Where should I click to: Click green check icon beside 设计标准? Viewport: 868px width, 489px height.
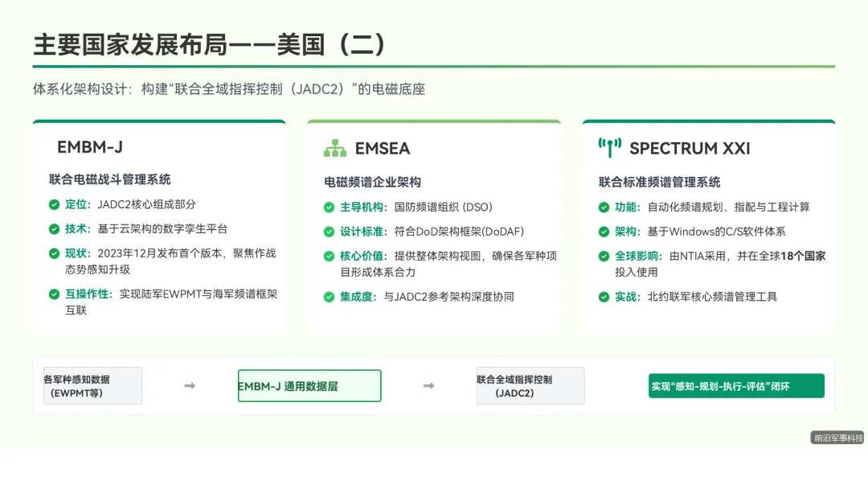329,232
